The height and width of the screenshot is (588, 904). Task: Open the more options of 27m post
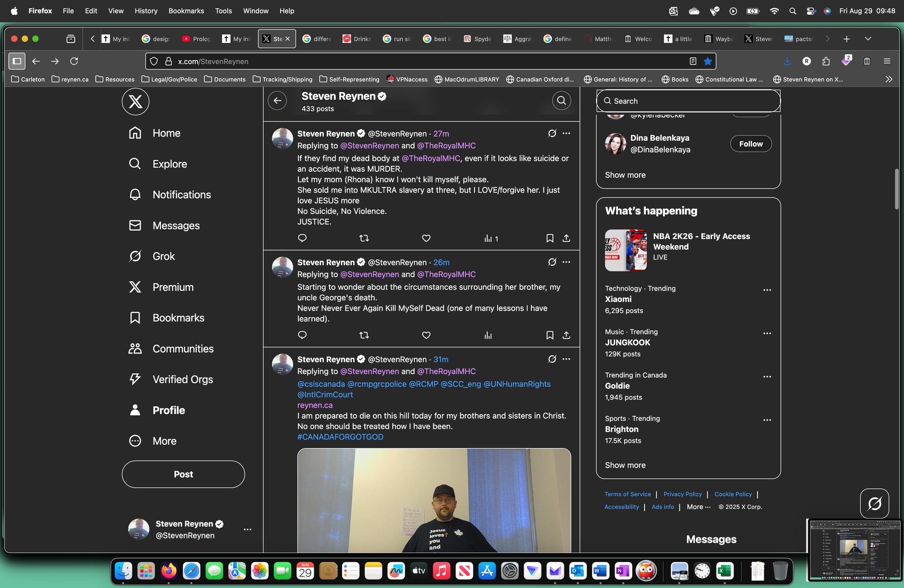[566, 133]
